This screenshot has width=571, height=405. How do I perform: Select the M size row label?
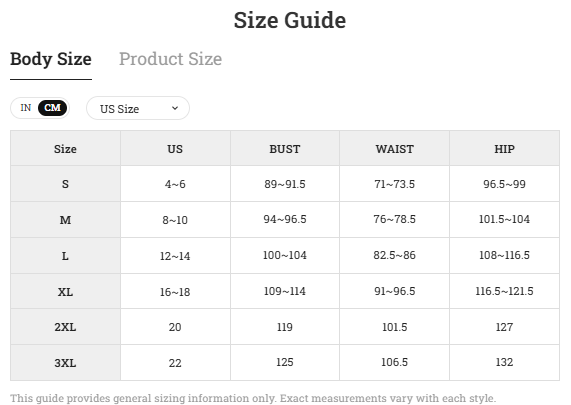coord(66,220)
